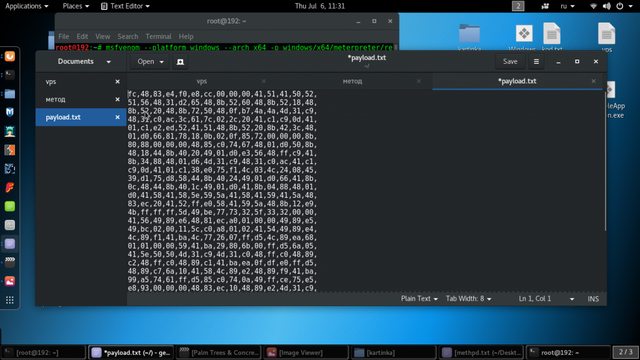Click the top orange dock icon
This screenshot has width=640, height=360.
pos(10,56)
